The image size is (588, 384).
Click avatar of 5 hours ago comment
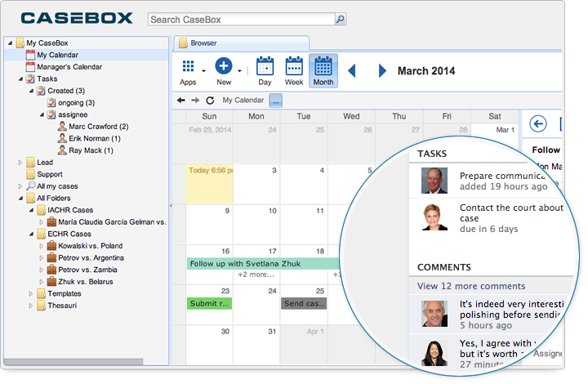pyautogui.click(x=434, y=314)
